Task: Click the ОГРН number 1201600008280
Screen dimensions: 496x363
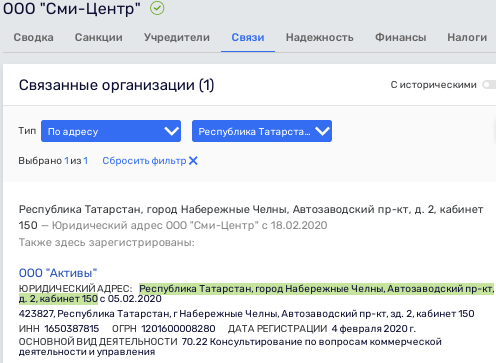Action: pyautogui.click(x=178, y=329)
